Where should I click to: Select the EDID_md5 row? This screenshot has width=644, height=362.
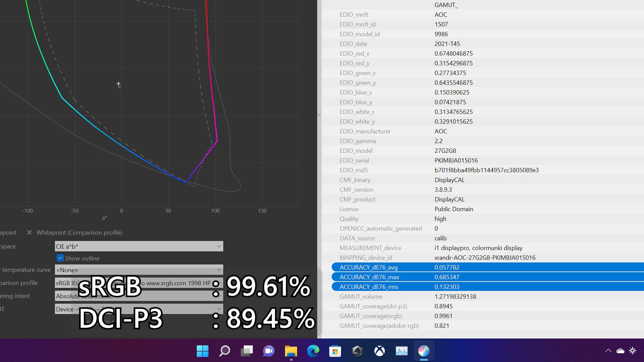point(483,170)
